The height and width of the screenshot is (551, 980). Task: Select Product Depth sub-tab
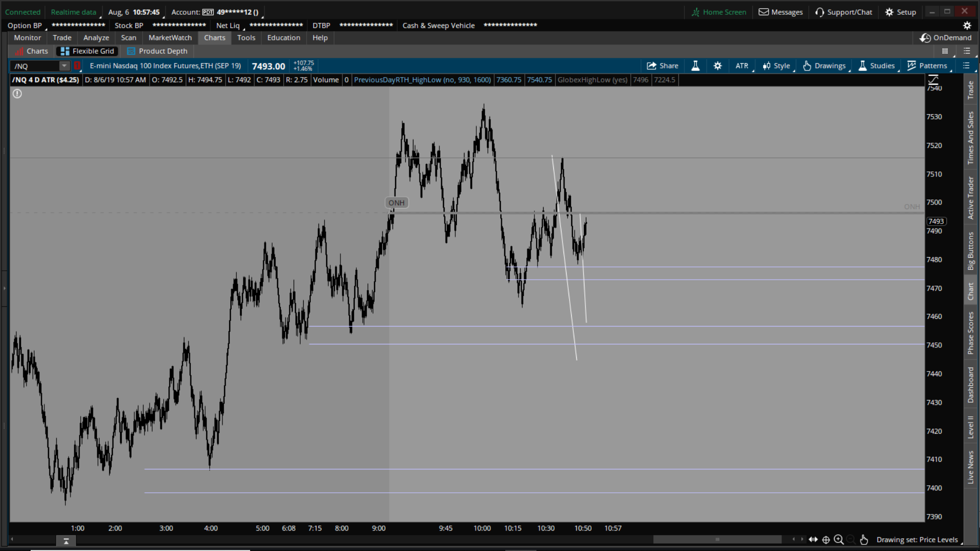157,51
